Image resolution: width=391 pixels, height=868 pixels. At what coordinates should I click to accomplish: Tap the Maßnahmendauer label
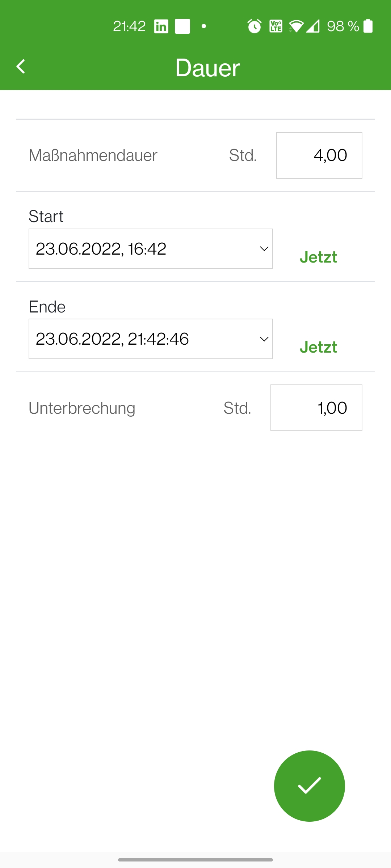93,156
